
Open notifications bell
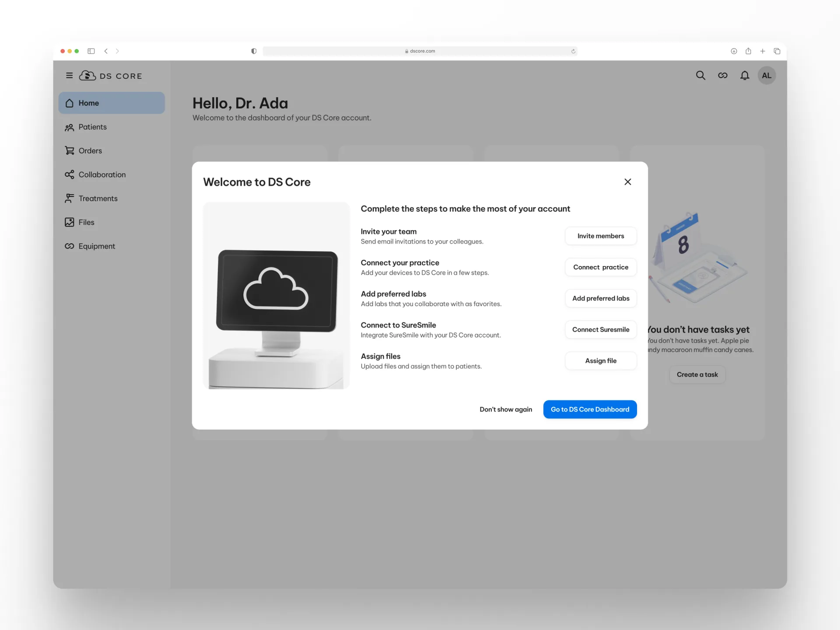click(745, 76)
